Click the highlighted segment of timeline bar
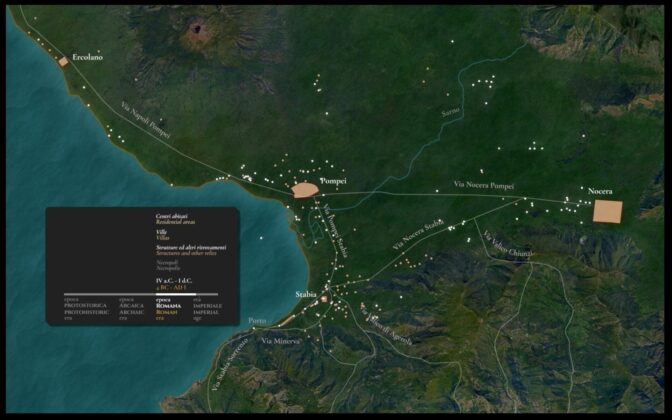672x420 pixels. click(x=172, y=294)
